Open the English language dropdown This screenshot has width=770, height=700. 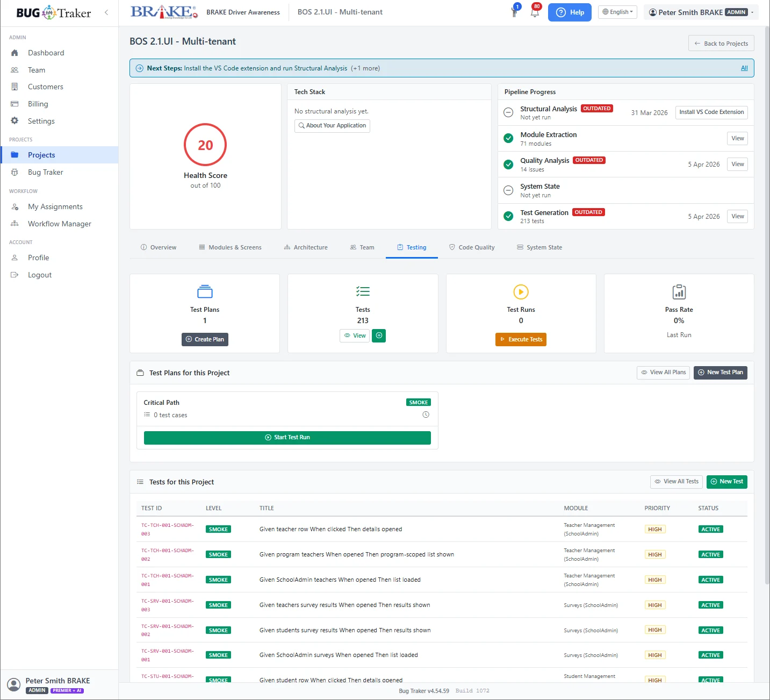click(617, 12)
